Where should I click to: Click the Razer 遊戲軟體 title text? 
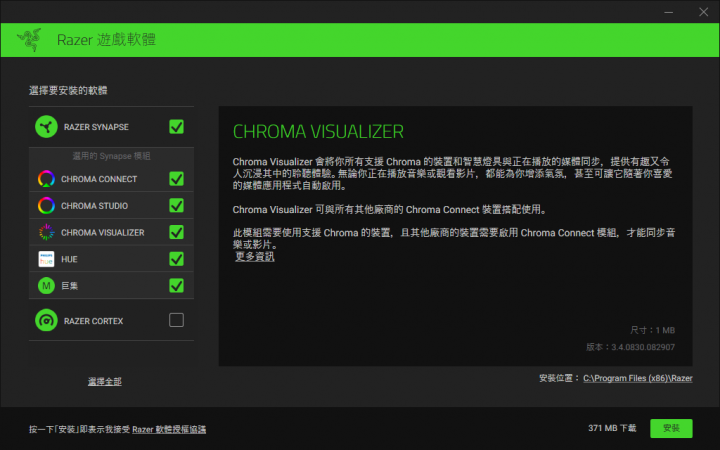click(107, 40)
